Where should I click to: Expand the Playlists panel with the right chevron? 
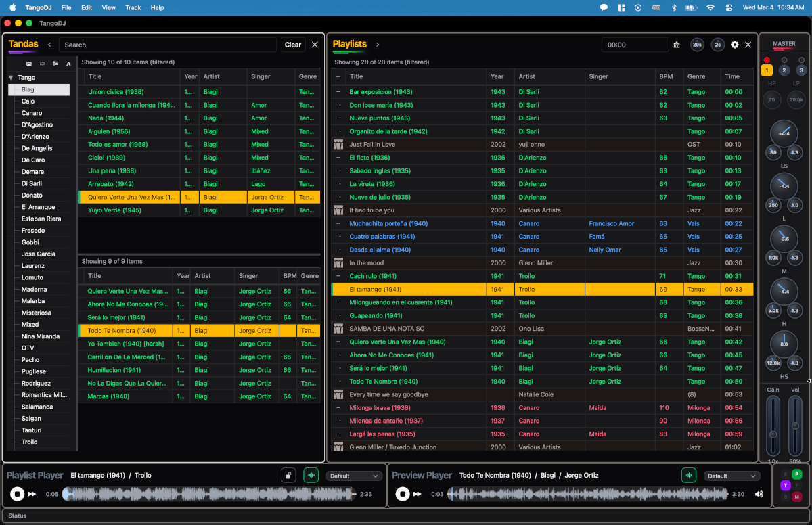378,45
